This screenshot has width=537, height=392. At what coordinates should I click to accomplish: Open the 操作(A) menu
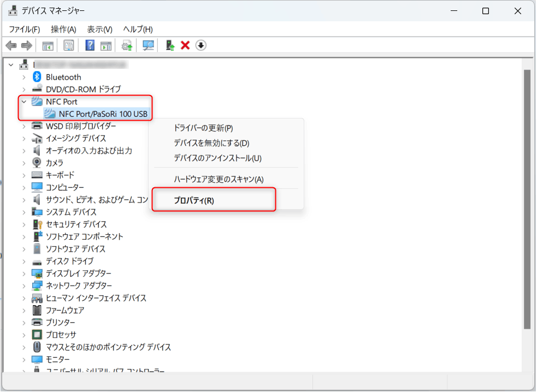click(63, 29)
